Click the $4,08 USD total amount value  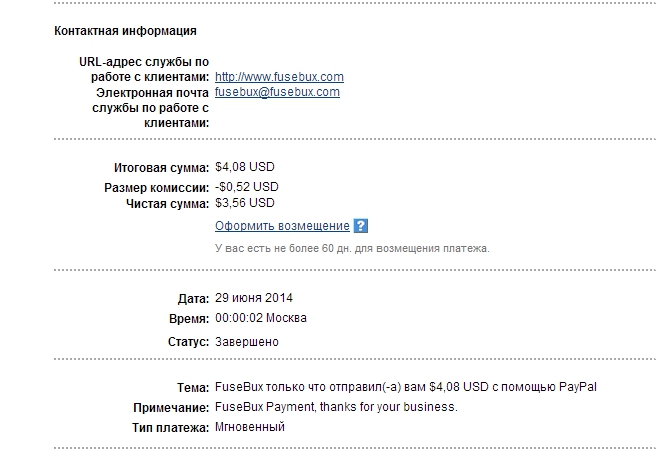click(244, 168)
